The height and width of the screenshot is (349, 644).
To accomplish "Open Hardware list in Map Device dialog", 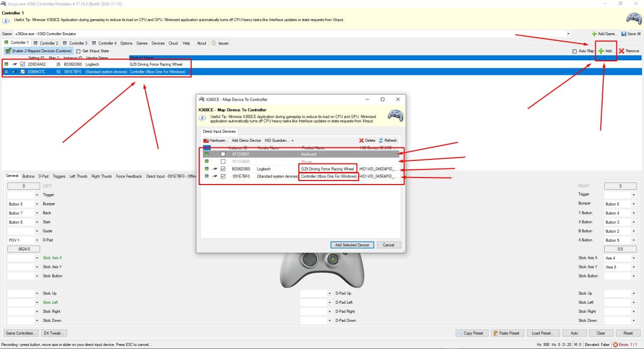I will pos(206,140).
